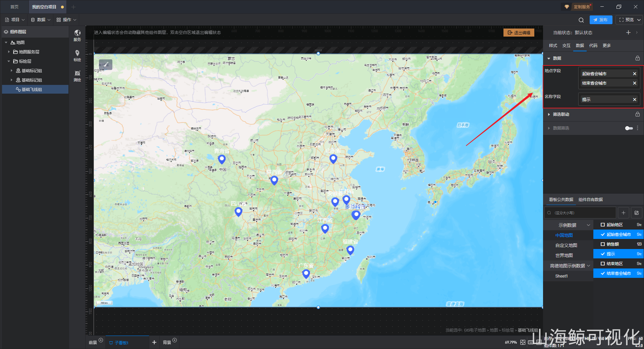This screenshot has height=349, width=644.
Task: Expand the 筛选联动 section
Action: click(549, 114)
